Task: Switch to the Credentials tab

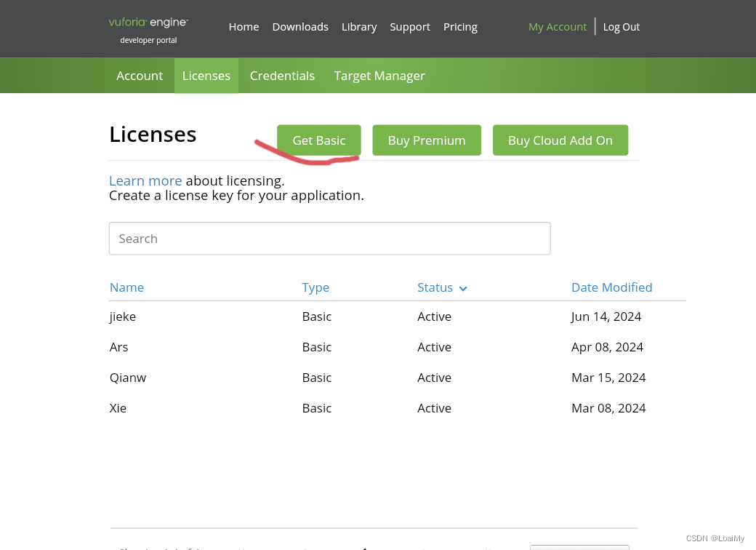Action: 282,76
